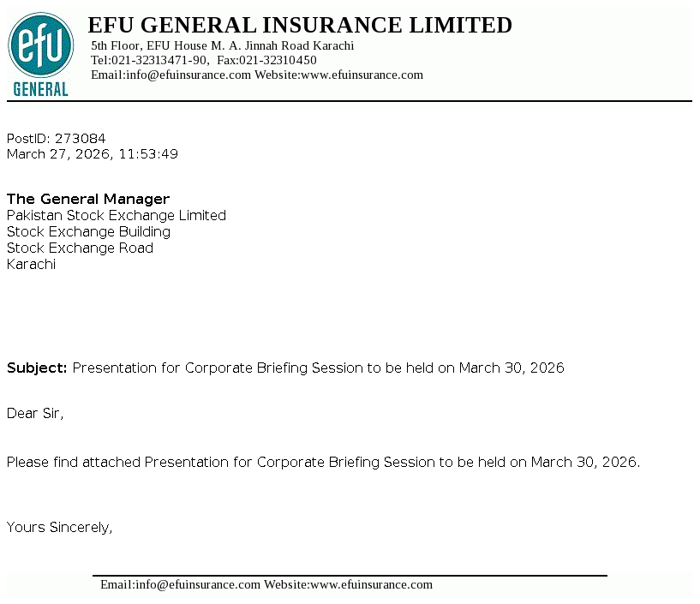Click the EFU GENERAL INSURANCE LIMITED heading

300,26
